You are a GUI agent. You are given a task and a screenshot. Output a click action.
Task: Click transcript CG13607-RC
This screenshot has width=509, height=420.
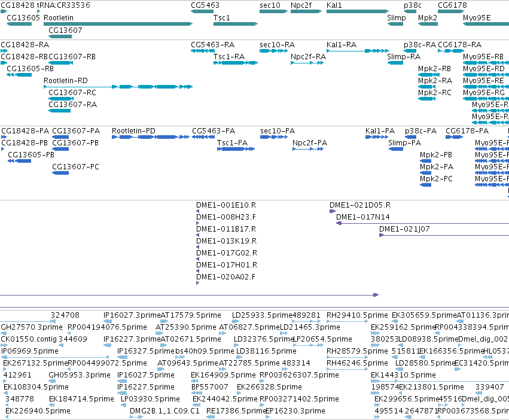pos(61,99)
